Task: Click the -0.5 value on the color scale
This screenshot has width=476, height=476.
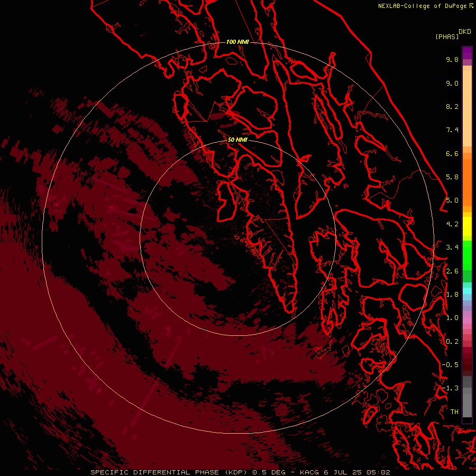Action: coord(450,365)
